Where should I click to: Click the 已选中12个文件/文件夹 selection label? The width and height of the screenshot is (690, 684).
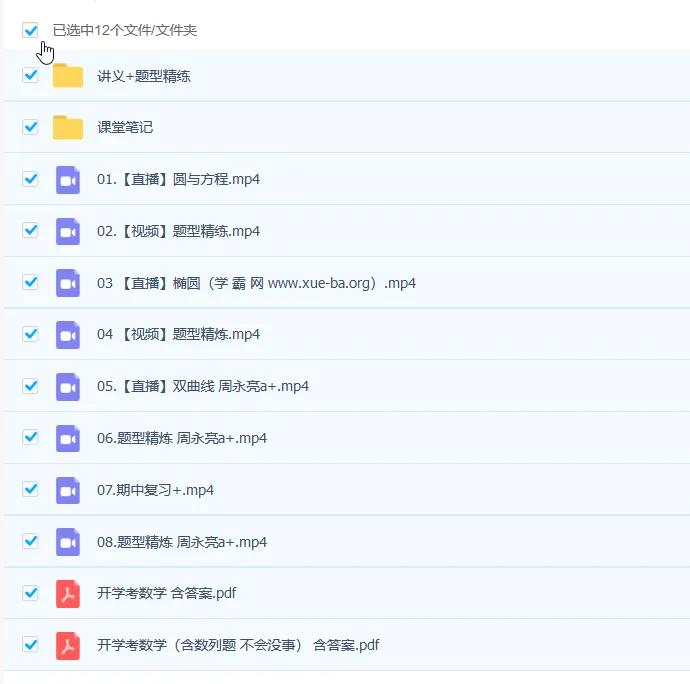tap(125, 30)
